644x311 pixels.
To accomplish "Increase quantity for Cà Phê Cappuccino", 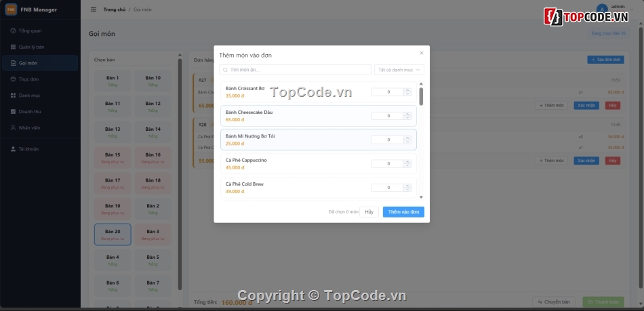I will [407, 162].
